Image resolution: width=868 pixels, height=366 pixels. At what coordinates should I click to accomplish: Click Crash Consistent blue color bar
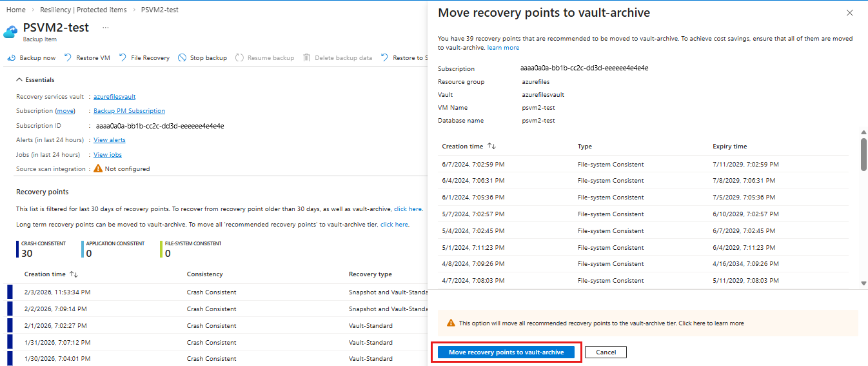click(x=17, y=249)
